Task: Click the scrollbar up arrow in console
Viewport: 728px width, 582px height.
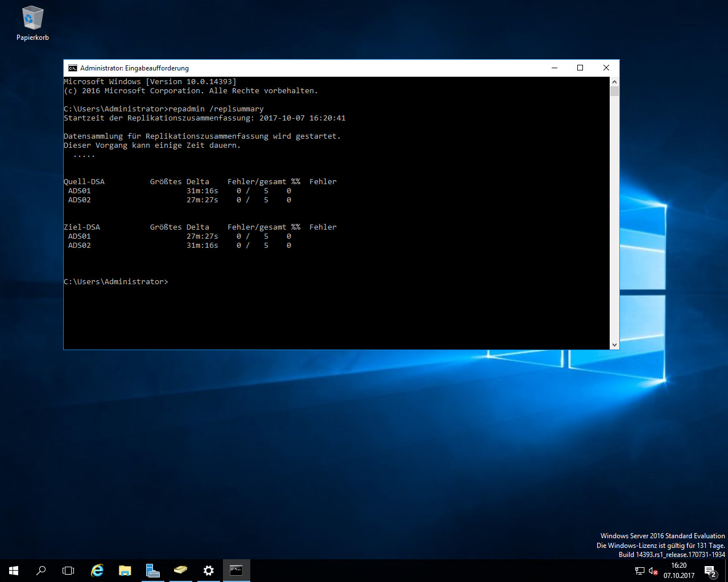Action: 614,82
